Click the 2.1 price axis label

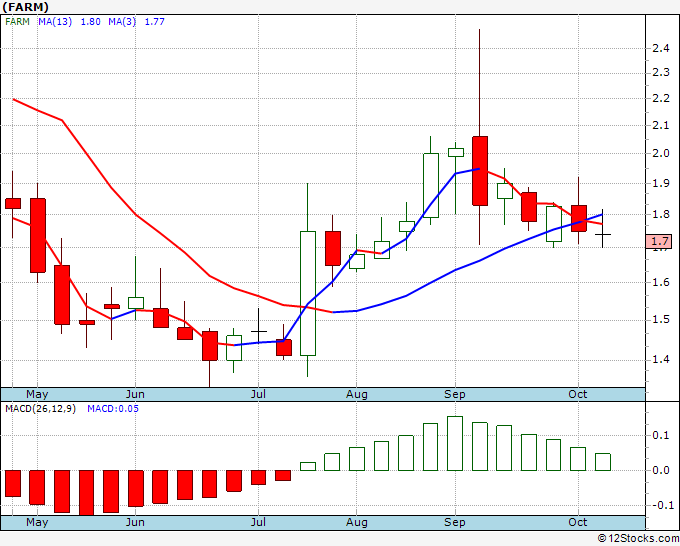pyautogui.click(x=661, y=125)
